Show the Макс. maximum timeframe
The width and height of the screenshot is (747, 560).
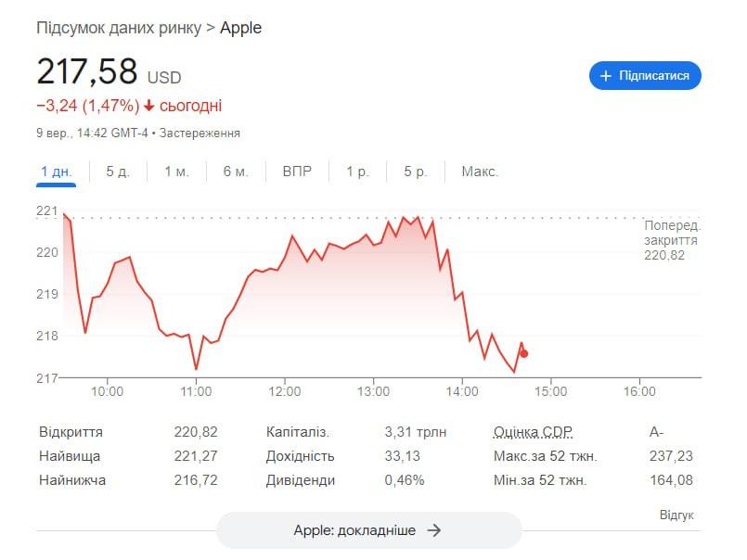(480, 172)
